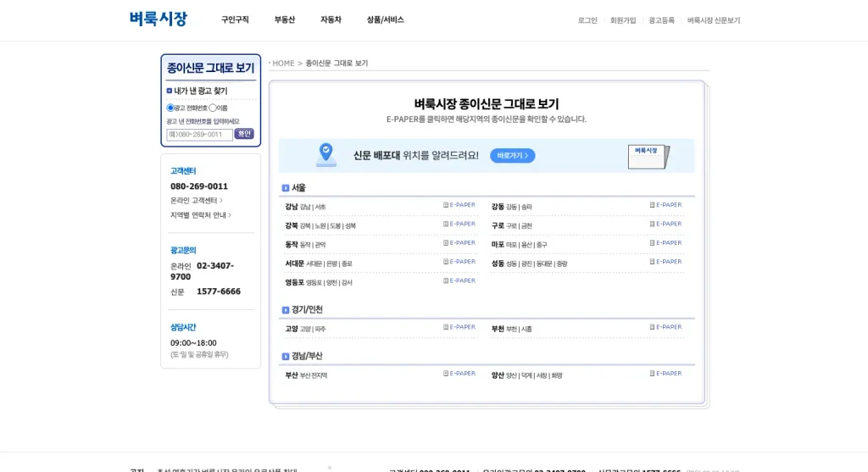Screen dimensions: 868x472
Task: Open E-PAPER for 강남
Action: pos(459,205)
